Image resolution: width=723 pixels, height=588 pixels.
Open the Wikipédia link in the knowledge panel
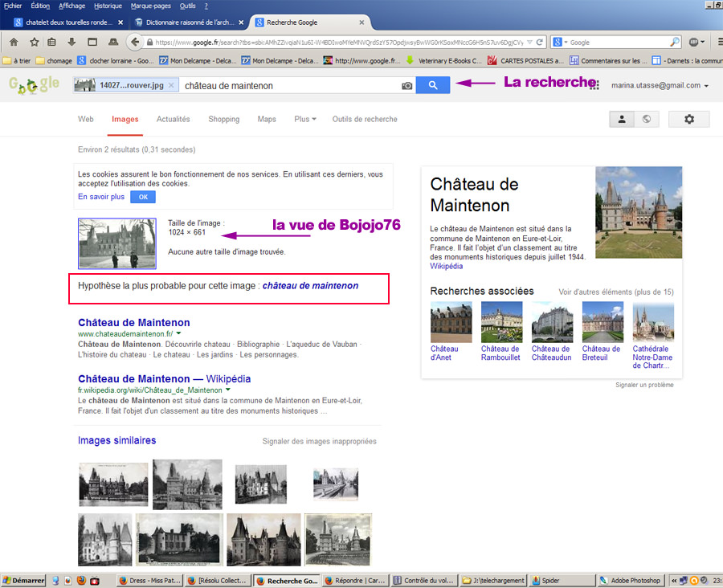coord(446,266)
